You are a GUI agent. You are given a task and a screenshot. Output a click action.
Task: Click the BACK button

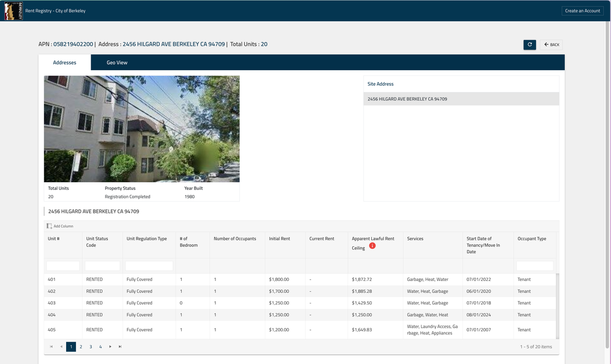551,45
